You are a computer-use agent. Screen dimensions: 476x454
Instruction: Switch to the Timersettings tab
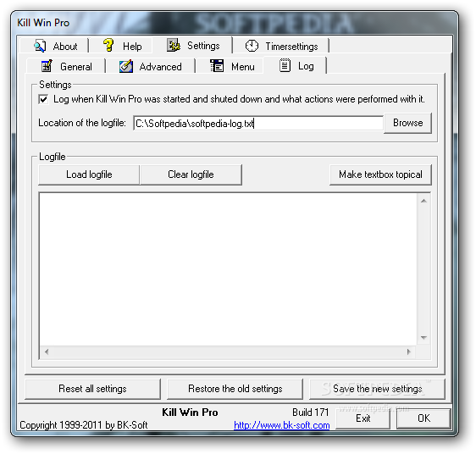(x=281, y=46)
